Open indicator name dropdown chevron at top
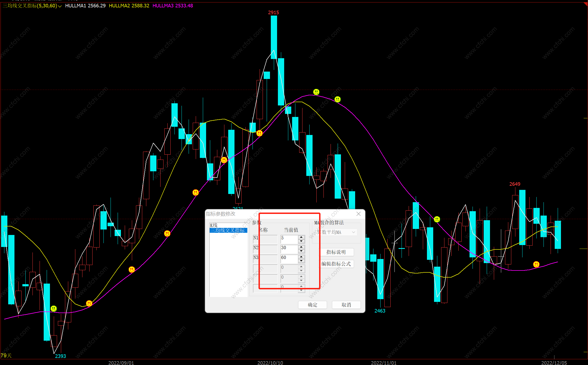This screenshot has height=365, width=588. 60,6
